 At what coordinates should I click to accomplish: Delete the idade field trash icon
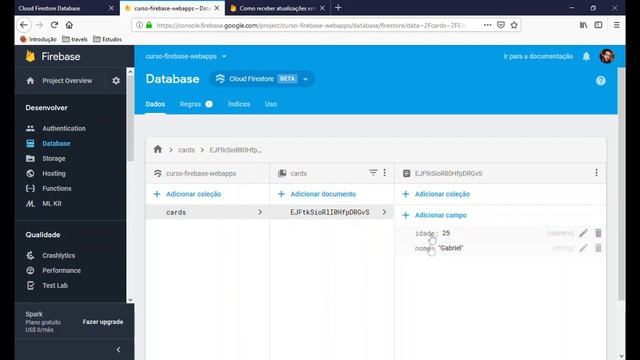598,233
